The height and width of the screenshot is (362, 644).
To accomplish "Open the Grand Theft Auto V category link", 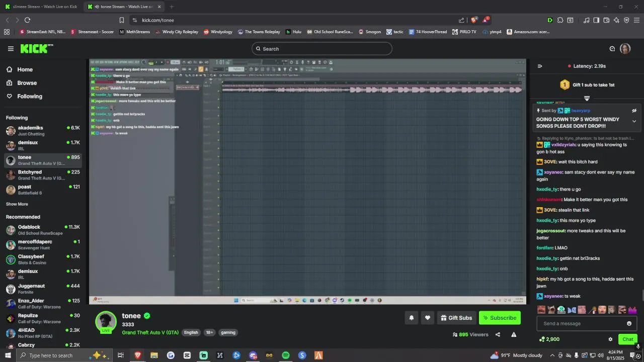I will tap(150, 333).
